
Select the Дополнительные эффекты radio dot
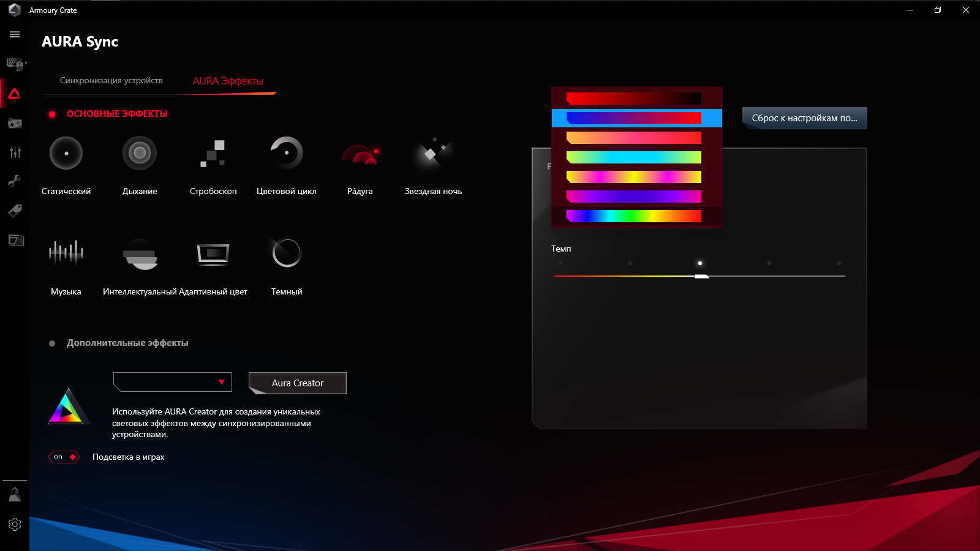[52, 343]
